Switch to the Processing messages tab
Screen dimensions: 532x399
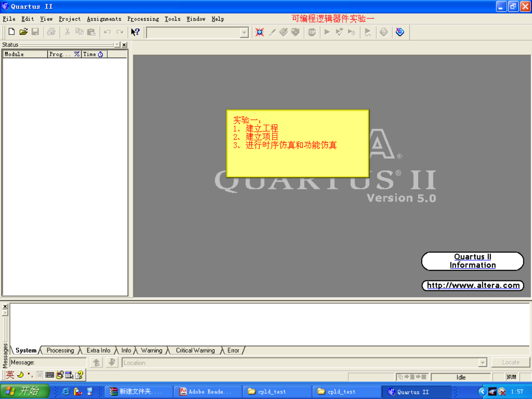pos(60,351)
